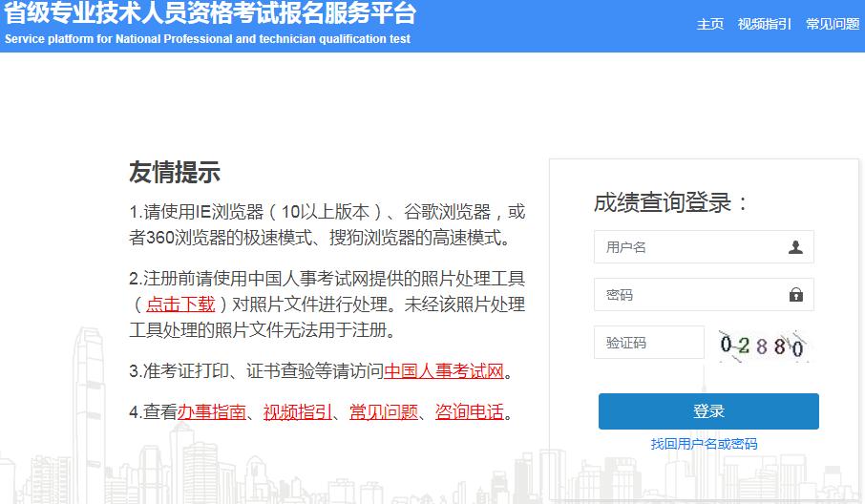
Task: Click the English Service platform subtitle
Action: 207,39
